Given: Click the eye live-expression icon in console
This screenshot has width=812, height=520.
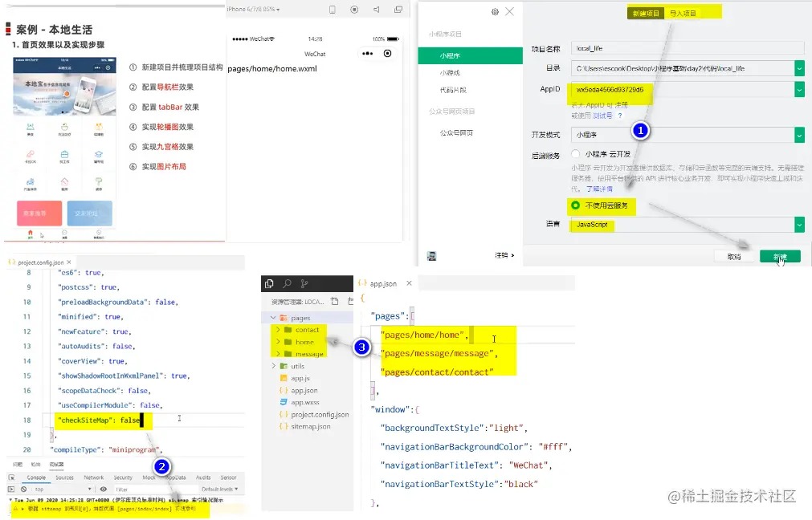Looking at the screenshot, I should [104, 489].
